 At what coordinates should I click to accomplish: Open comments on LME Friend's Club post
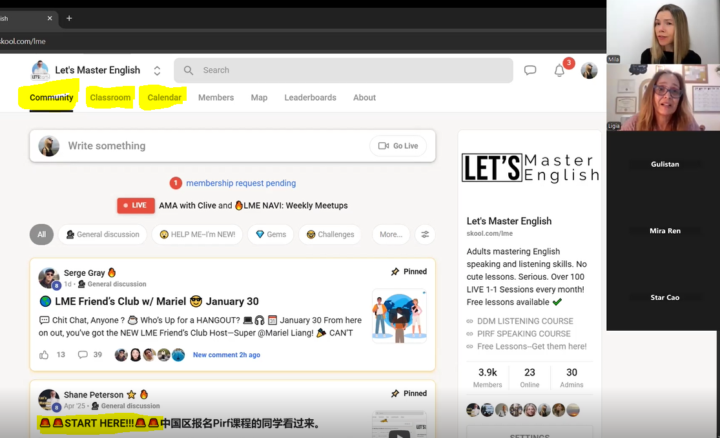[x=83, y=354]
